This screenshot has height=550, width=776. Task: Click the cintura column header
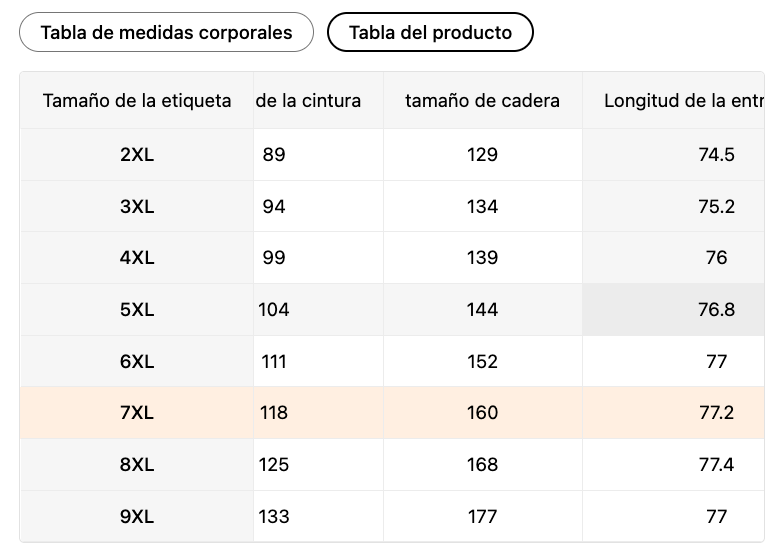[309, 100]
